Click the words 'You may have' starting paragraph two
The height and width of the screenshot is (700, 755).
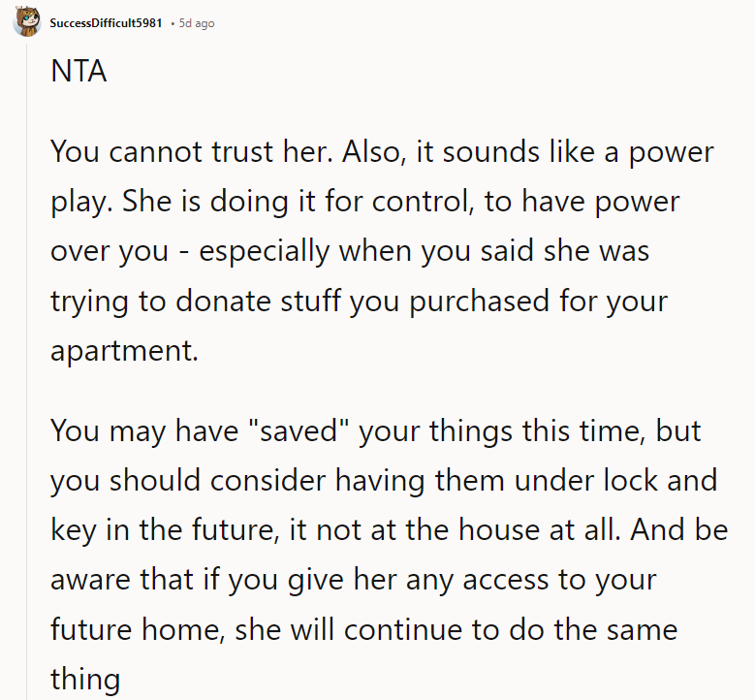(x=144, y=430)
